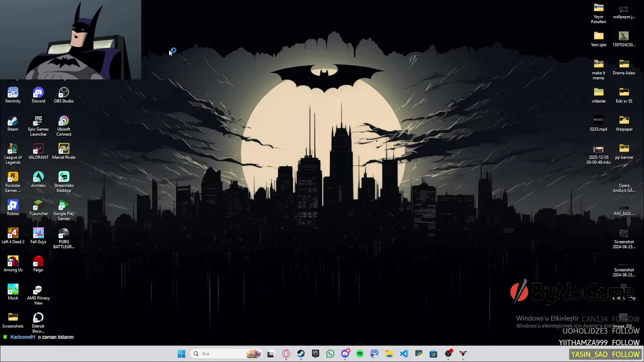Select the 2025-12-05 mkv recording file
644x362 pixels.
coord(599,154)
